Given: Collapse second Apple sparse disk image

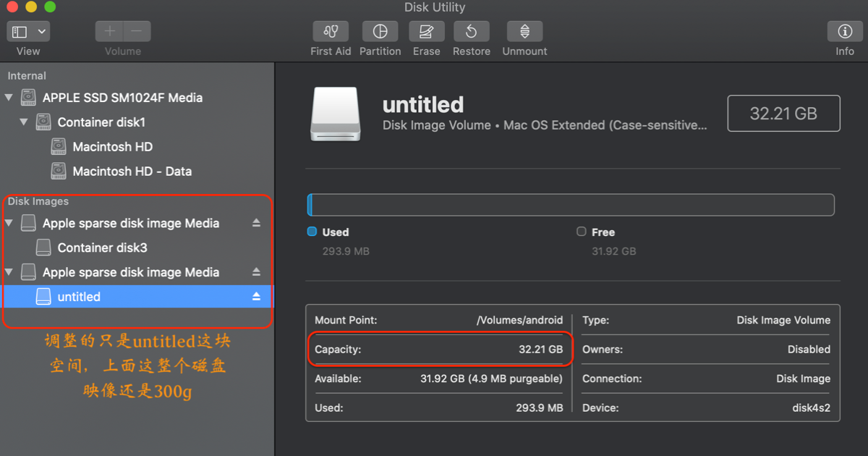Looking at the screenshot, I should (x=9, y=272).
